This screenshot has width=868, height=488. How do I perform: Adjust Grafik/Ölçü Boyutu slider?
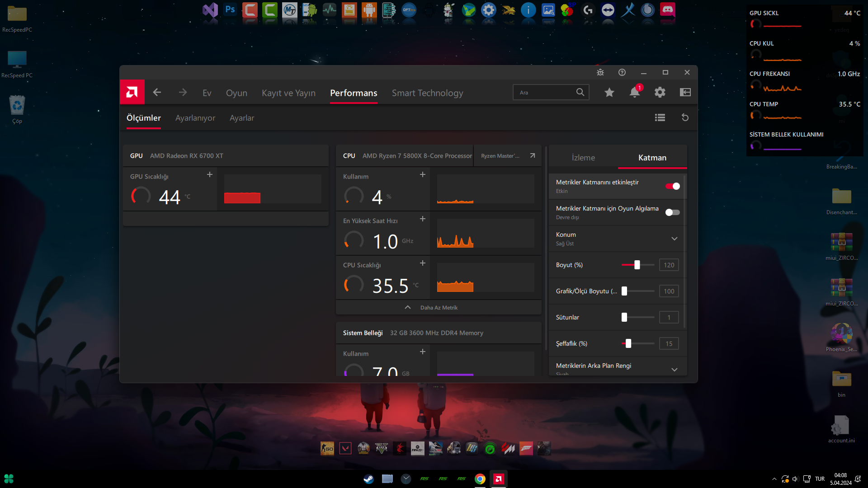pos(637,291)
